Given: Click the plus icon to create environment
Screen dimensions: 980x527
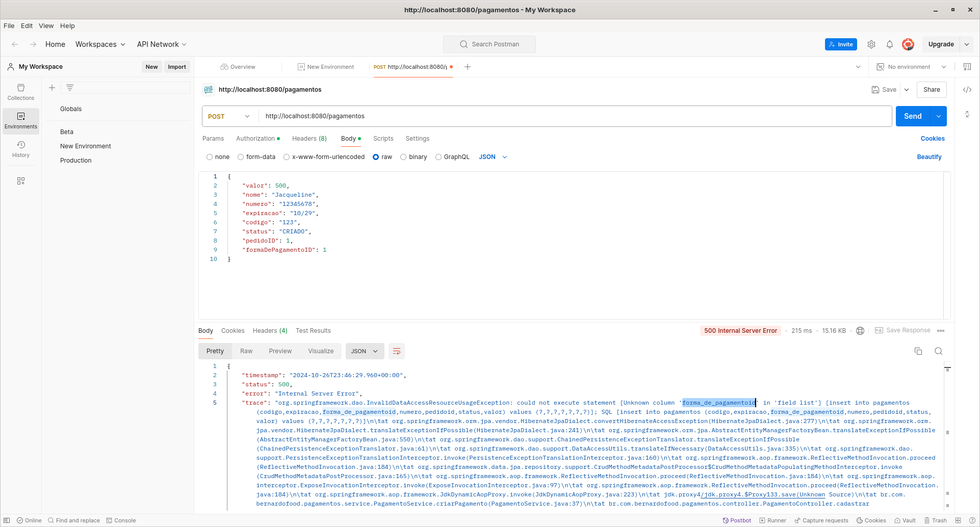Looking at the screenshot, I should (x=52, y=88).
